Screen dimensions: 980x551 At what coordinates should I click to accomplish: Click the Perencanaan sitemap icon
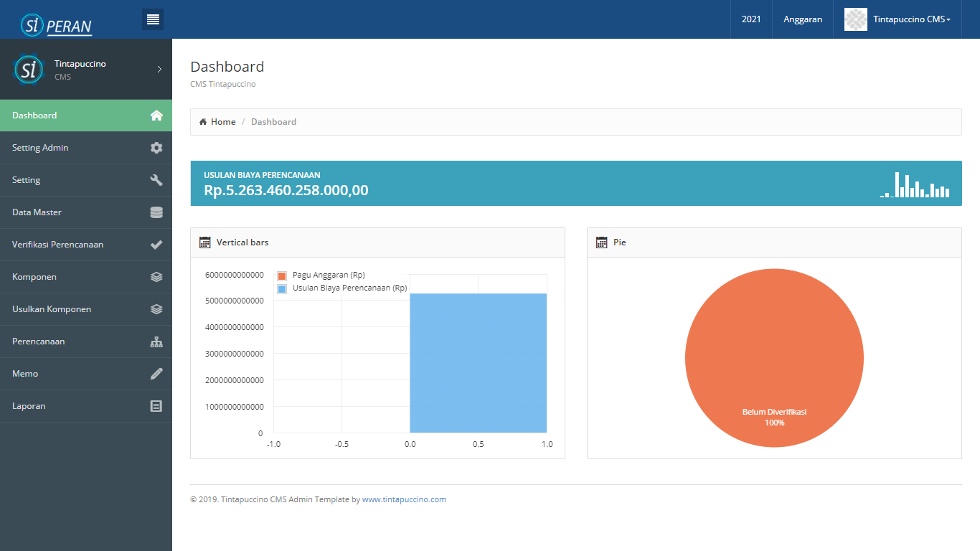coord(156,342)
